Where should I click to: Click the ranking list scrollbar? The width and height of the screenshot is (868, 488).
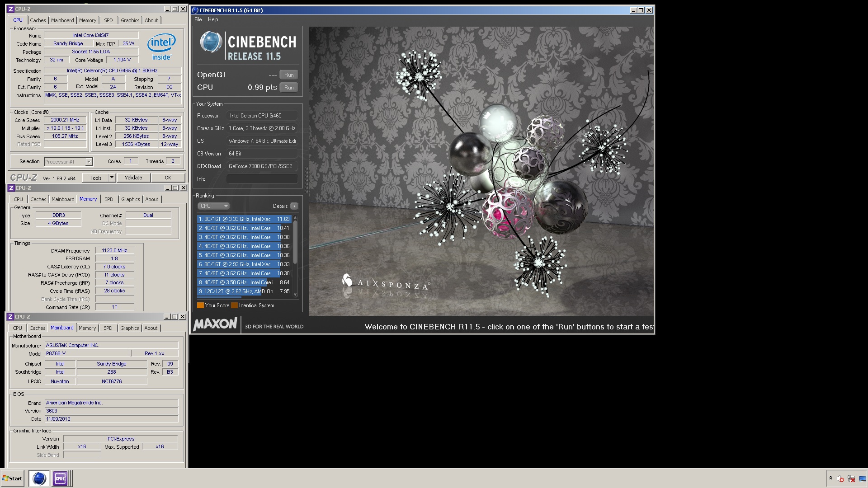295,242
